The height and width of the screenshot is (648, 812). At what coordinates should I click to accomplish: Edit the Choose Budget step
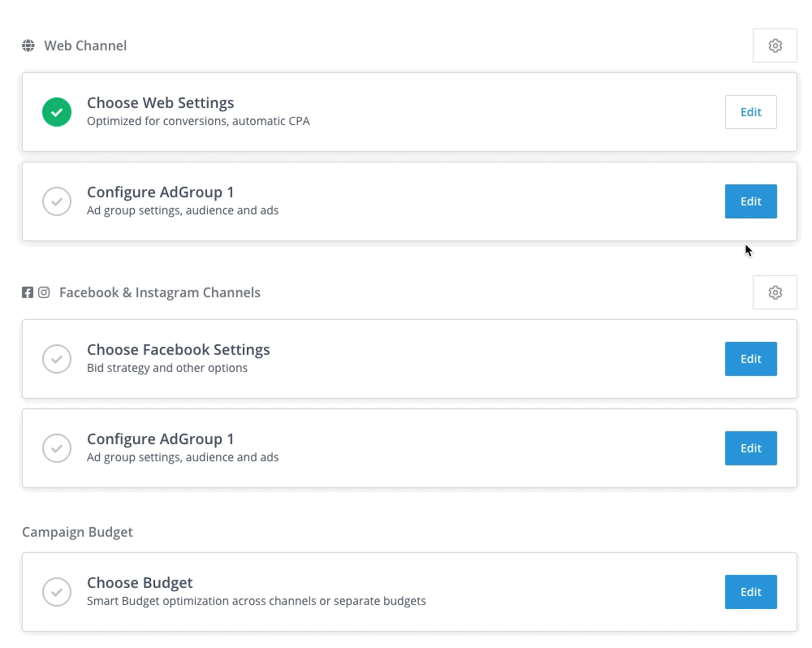coord(750,592)
